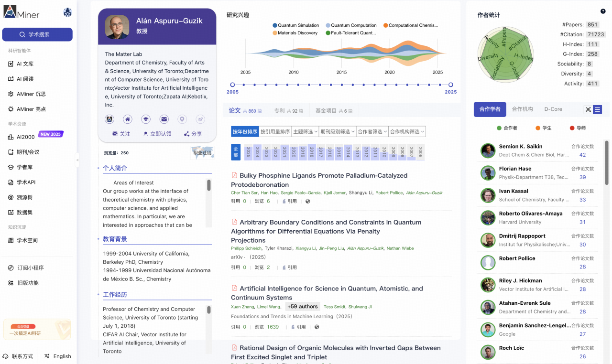Screen dimensions: 612x364
Task: Switch to the 基金项目 tab
Action: 334,110
